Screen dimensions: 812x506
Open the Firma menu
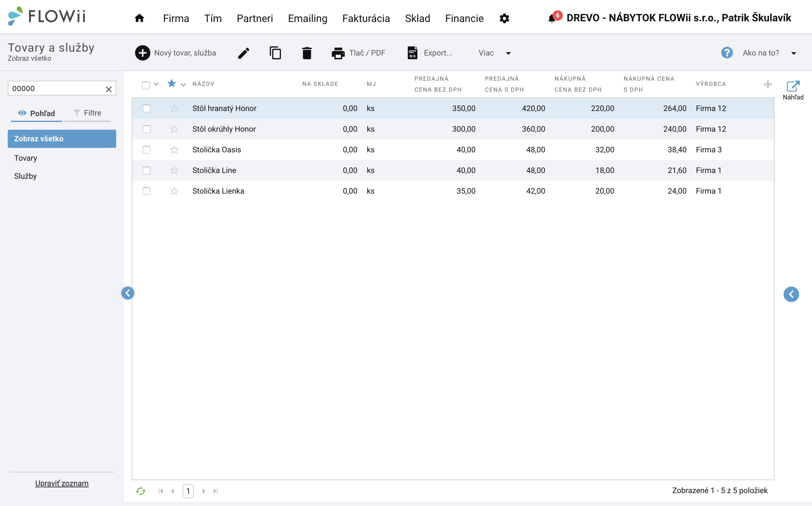176,18
